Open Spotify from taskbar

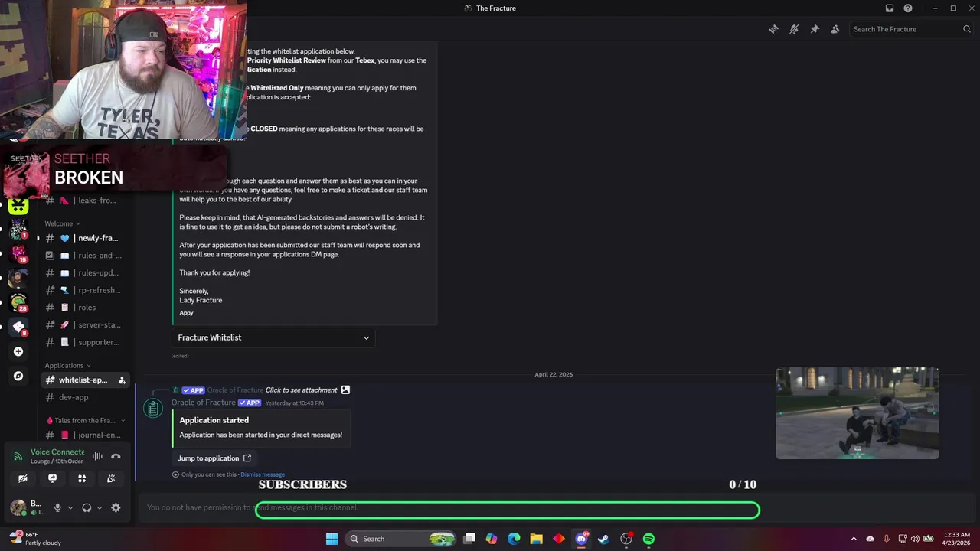click(648, 539)
